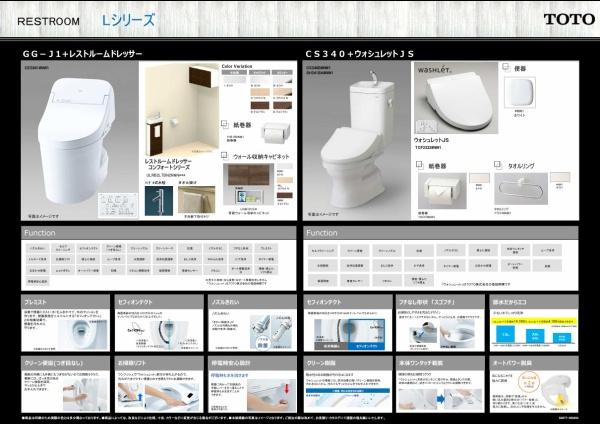
Task: Open the オートパワー脱臭 feature card
Action: point(534,385)
